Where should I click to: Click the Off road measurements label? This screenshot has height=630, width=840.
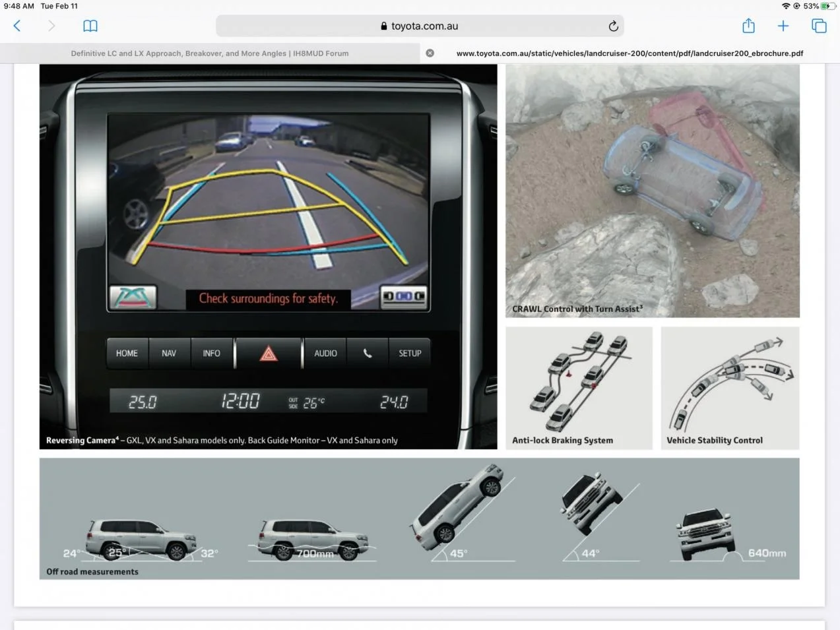pos(92,572)
